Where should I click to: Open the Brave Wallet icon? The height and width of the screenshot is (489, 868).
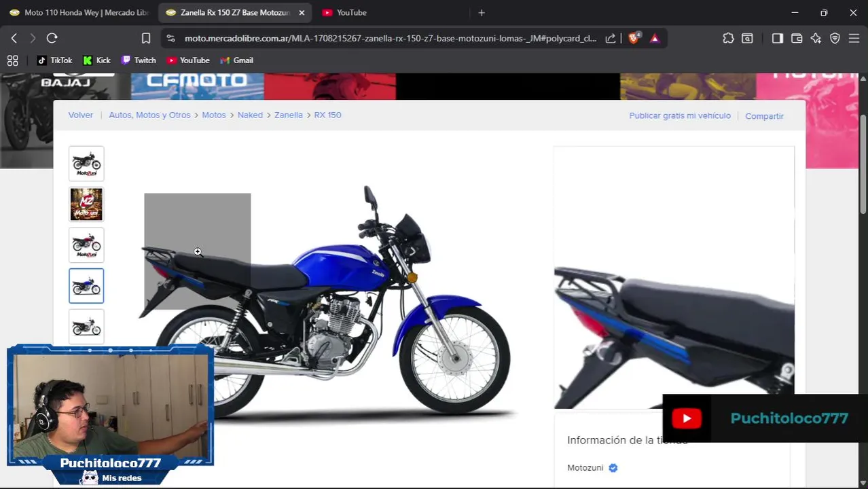(x=797, y=39)
